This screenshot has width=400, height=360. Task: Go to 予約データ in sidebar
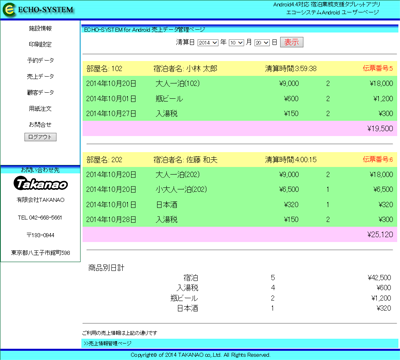point(40,60)
